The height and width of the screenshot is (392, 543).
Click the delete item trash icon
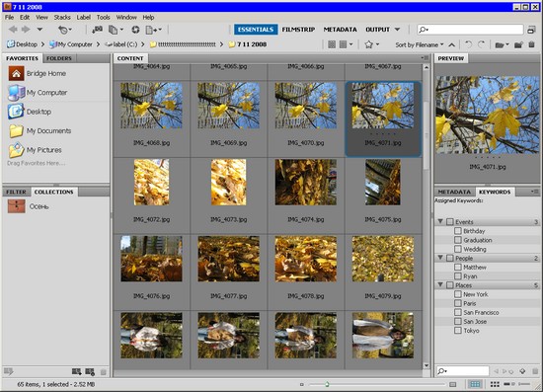[531, 44]
